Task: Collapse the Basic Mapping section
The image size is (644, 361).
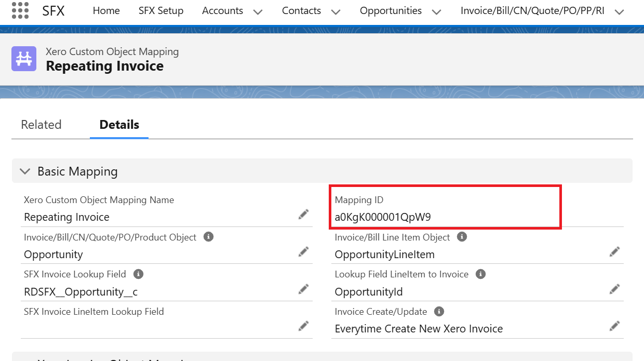Action: [24, 171]
